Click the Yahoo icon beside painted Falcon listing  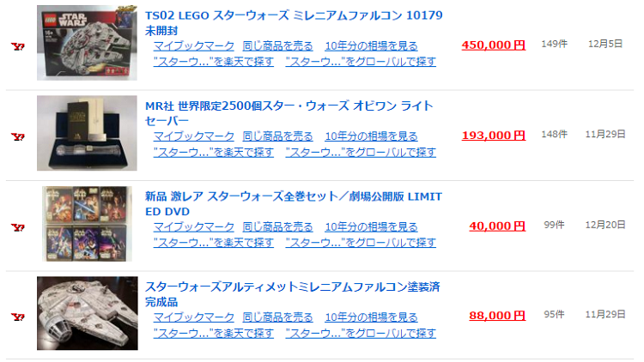(x=17, y=317)
